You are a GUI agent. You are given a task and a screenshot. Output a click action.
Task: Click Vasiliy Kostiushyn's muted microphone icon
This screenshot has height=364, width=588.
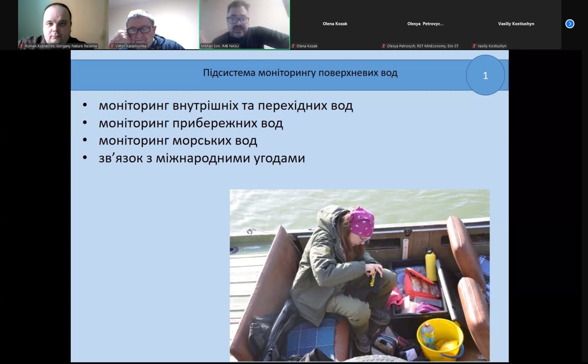coord(474,46)
